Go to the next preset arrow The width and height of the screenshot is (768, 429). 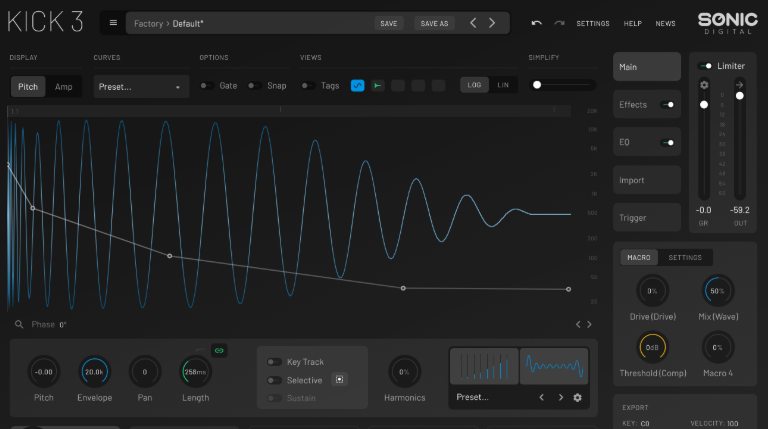(492, 23)
